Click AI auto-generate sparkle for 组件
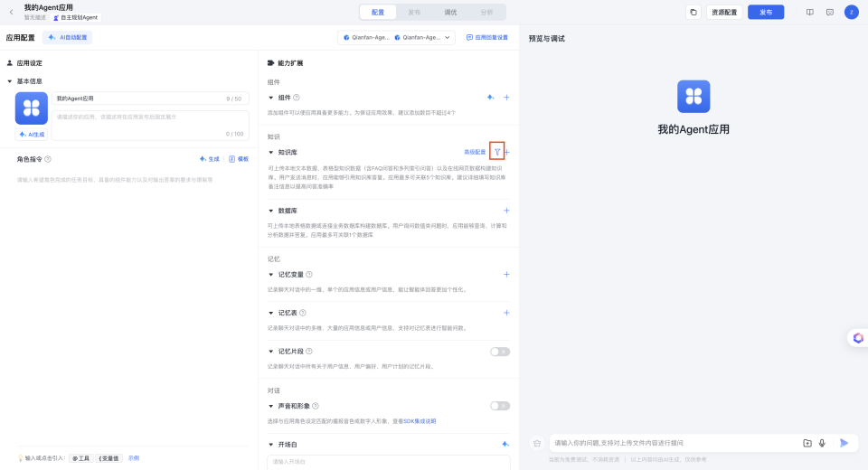This screenshot has height=470, width=868. pos(490,98)
